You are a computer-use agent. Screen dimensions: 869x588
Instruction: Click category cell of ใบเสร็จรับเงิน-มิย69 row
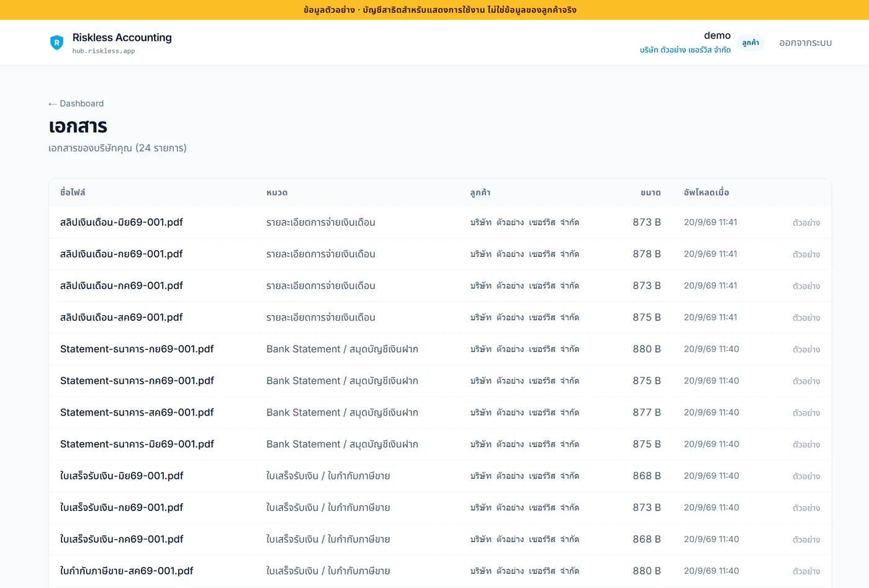coord(328,476)
